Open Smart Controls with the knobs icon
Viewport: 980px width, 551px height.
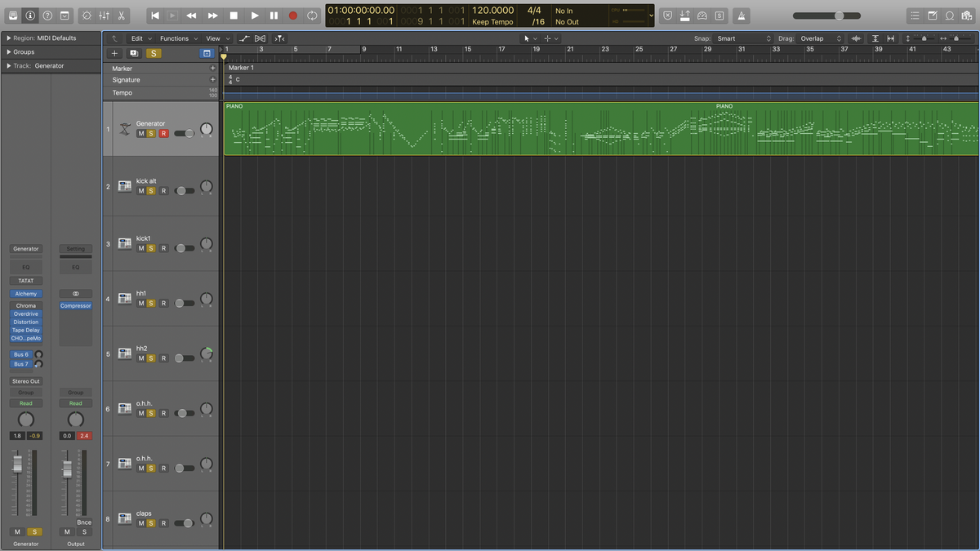pos(86,15)
